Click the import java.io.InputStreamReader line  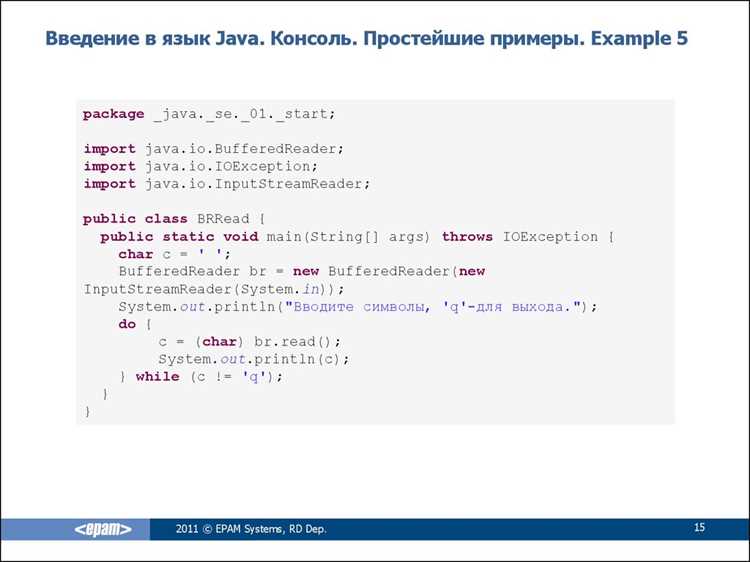227,184
